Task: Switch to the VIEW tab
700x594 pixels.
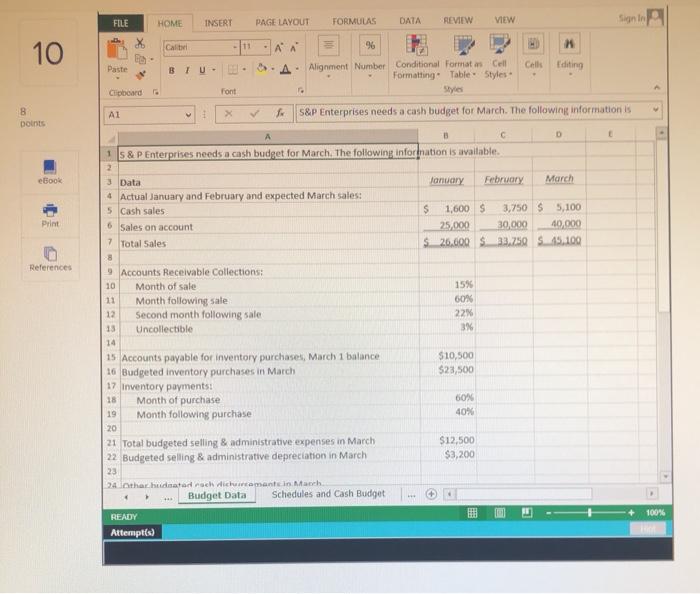Action: coord(504,20)
